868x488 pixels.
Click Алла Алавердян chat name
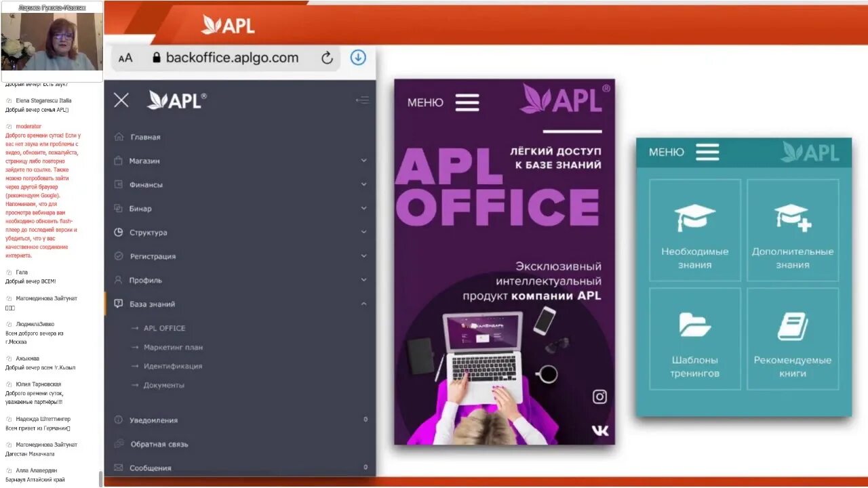click(37, 470)
